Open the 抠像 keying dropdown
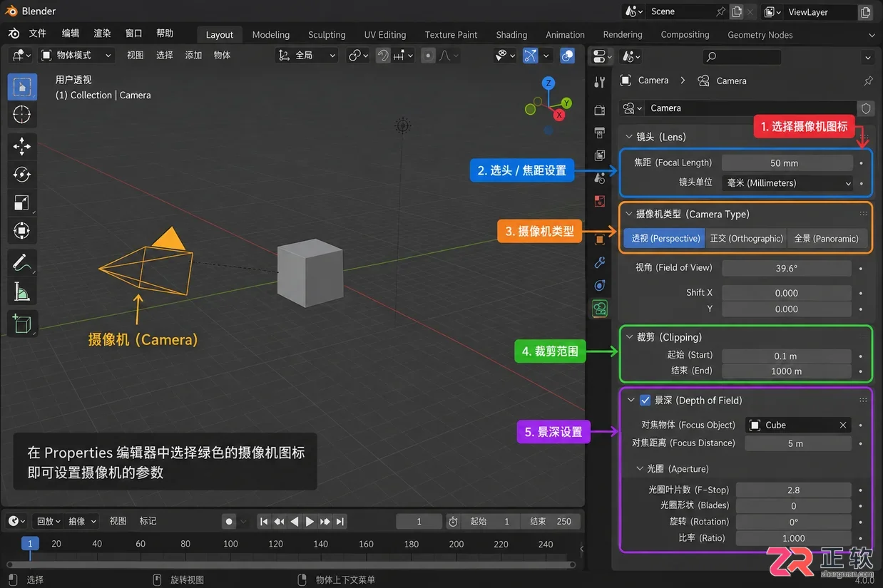 point(81,522)
